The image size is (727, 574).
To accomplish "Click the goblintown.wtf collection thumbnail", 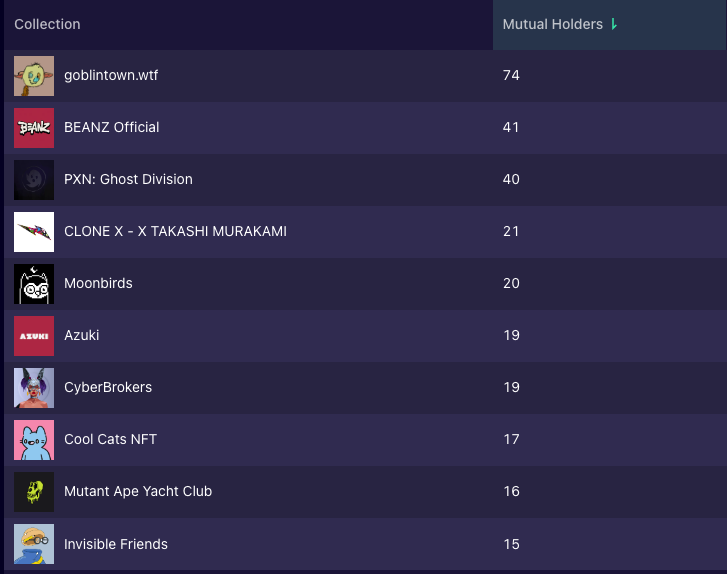I will [x=34, y=76].
